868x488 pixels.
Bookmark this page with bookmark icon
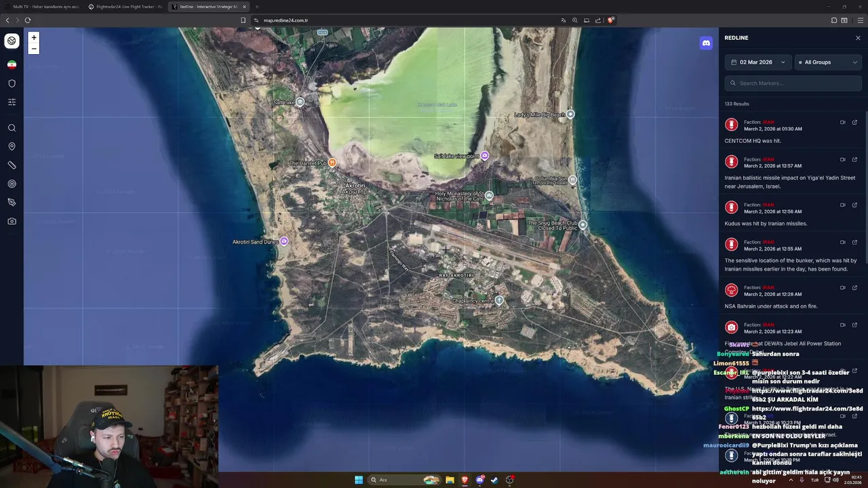point(243,20)
